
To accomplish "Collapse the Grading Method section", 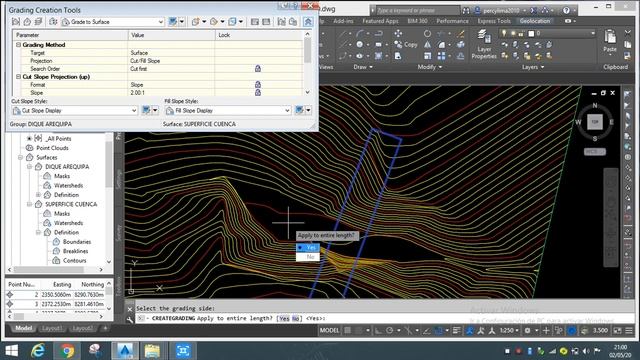I will 18,44.
